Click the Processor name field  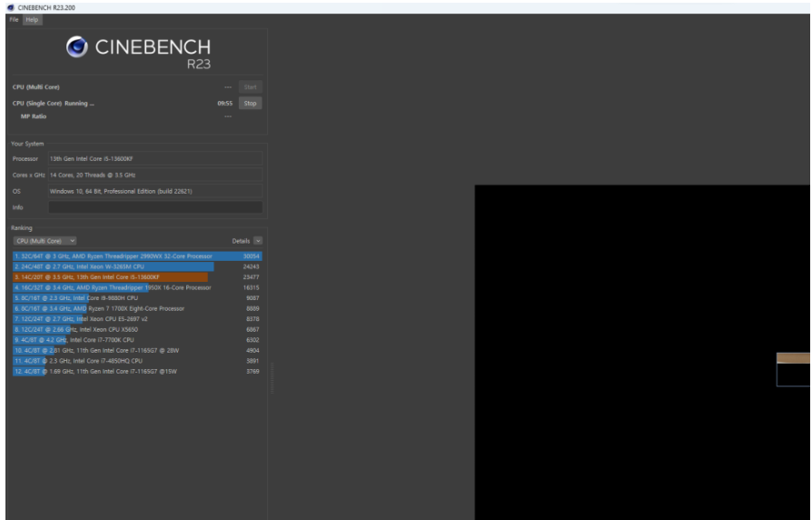click(154, 159)
